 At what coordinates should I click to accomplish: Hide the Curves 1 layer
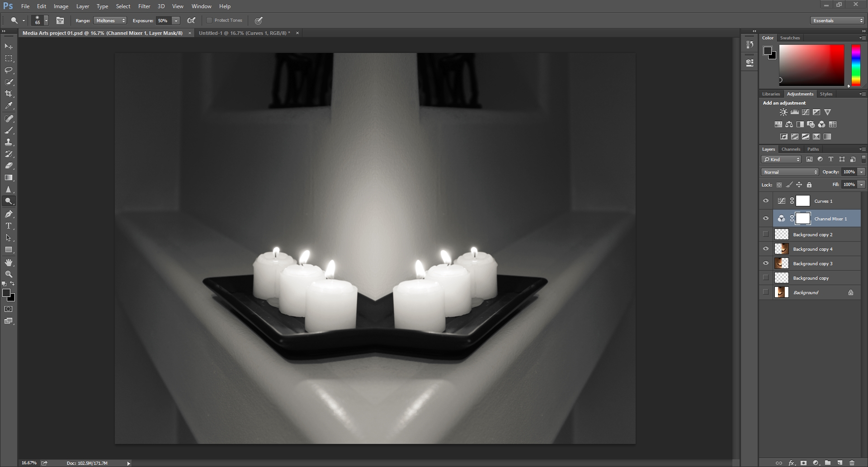[766, 201]
